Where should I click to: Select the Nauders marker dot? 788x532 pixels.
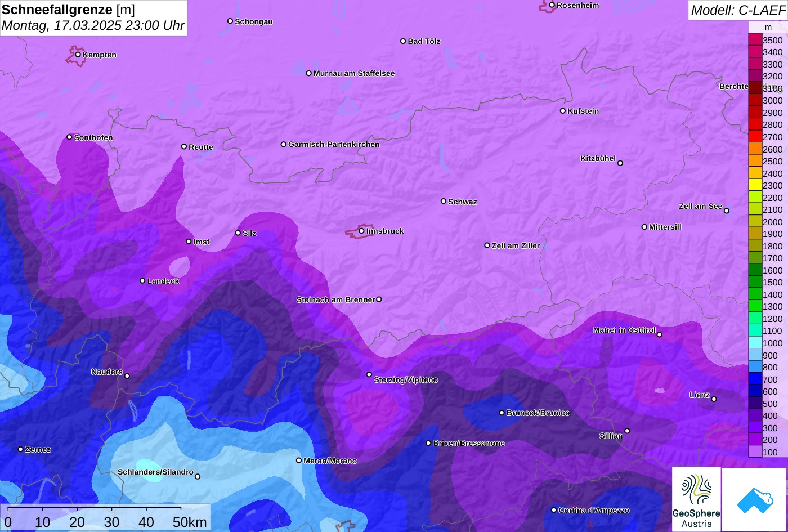(x=127, y=376)
